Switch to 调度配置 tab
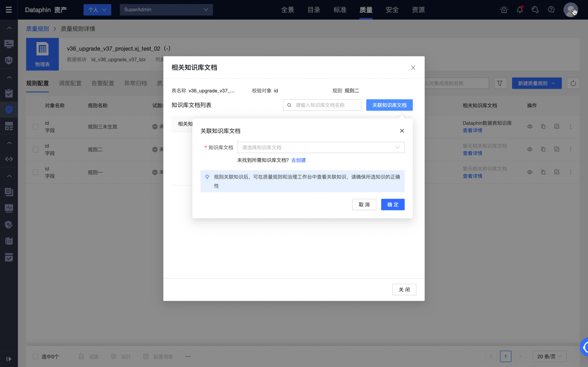Screen dimensions: 588x367 pyautogui.click(x=70, y=83)
